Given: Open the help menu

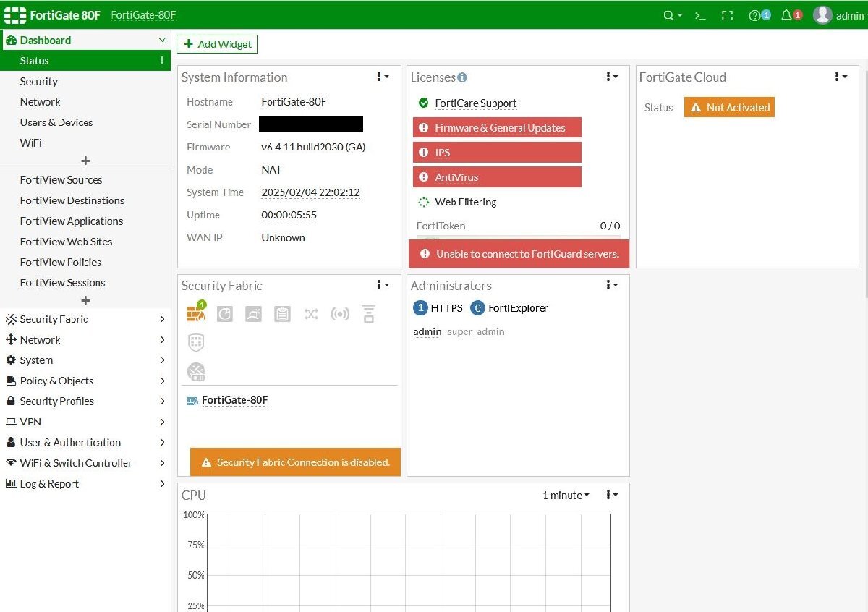Looking at the screenshot, I should 759,15.
